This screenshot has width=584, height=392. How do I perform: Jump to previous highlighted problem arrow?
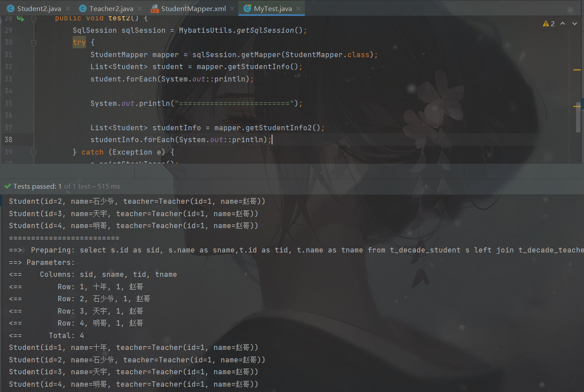click(x=563, y=23)
